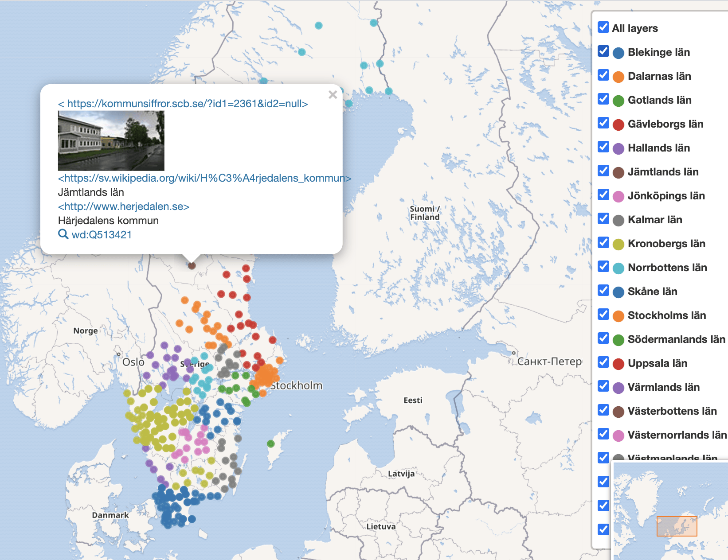
Task: Click the Blekinge län blue legend dot
Action: pyautogui.click(x=618, y=53)
